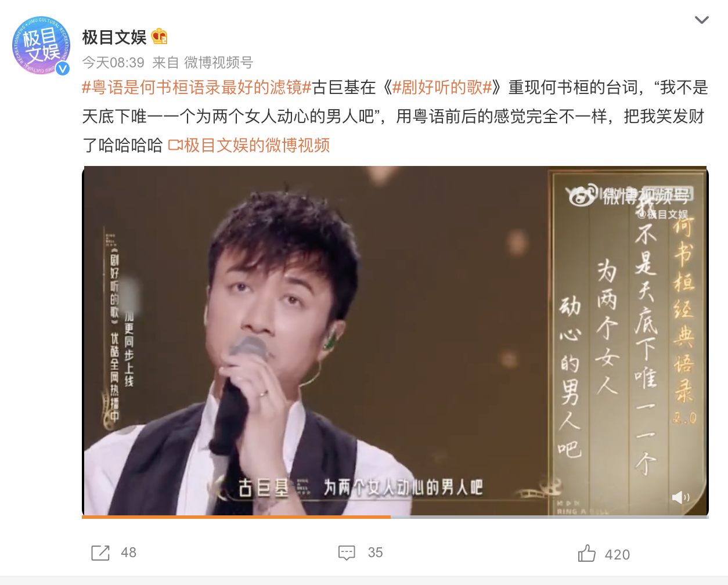
Task: Open the post options chevron menu
Action: click(x=701, y=20)
